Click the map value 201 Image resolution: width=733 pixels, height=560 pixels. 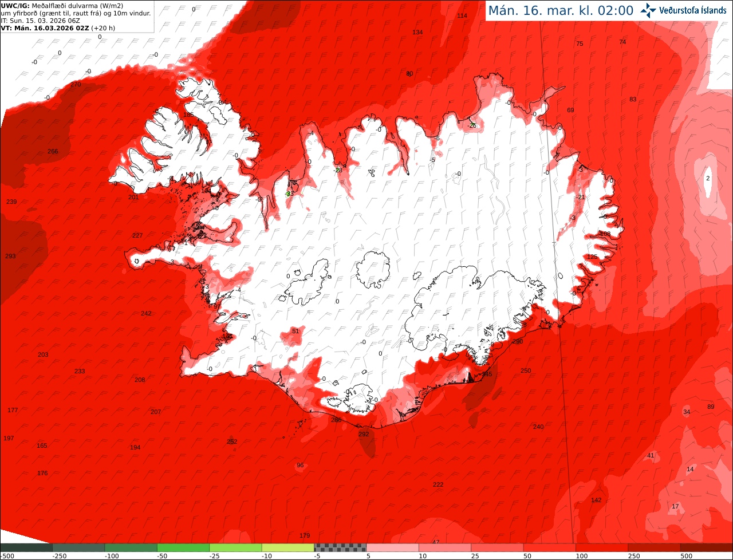click(x=133, y=197)
